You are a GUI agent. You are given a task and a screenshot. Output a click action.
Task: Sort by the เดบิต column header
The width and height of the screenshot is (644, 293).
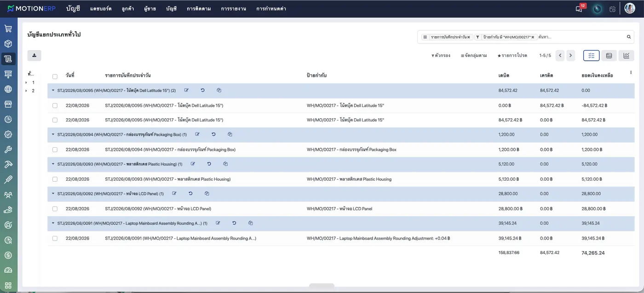tap(504, 75)
